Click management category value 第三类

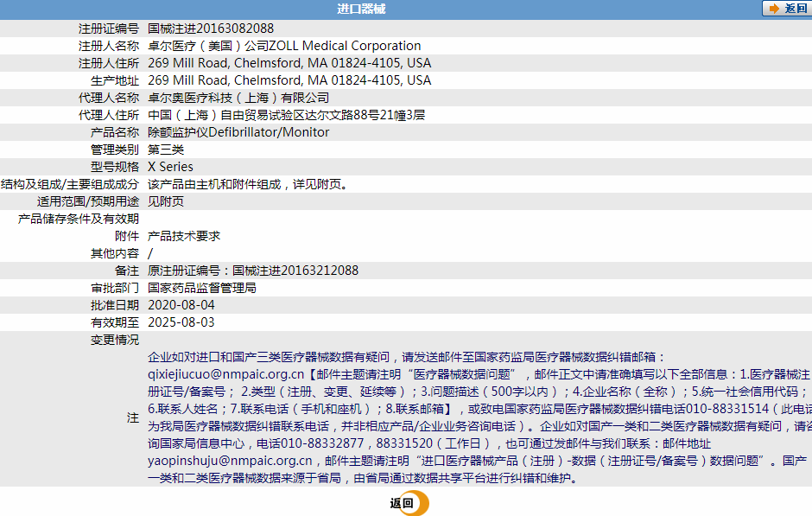coord(166,150)
